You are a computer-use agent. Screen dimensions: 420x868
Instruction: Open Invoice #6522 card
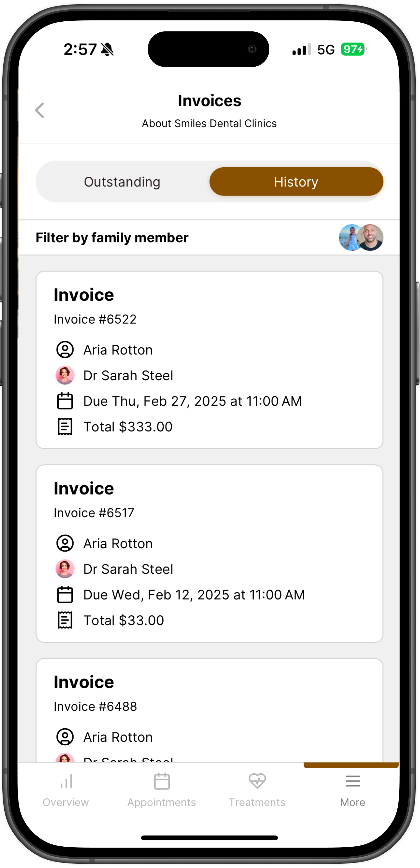point(209,360)
